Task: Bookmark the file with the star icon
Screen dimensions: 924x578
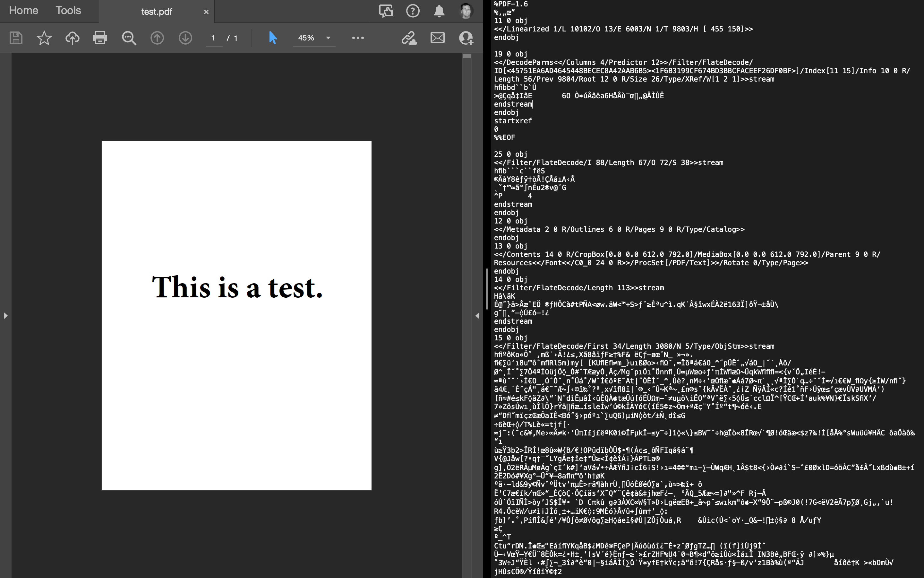Action: pyautogui.click(x=44, y=38)
